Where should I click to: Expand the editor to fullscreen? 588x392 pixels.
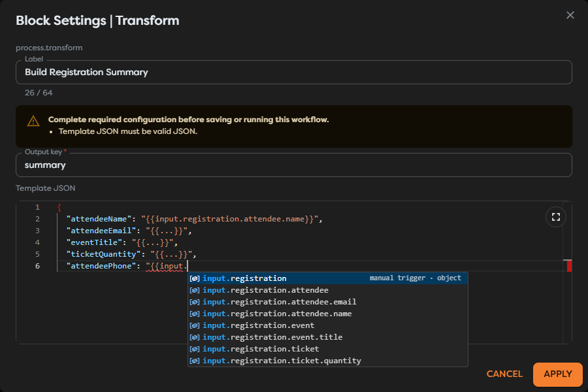(x=556, y=217)
